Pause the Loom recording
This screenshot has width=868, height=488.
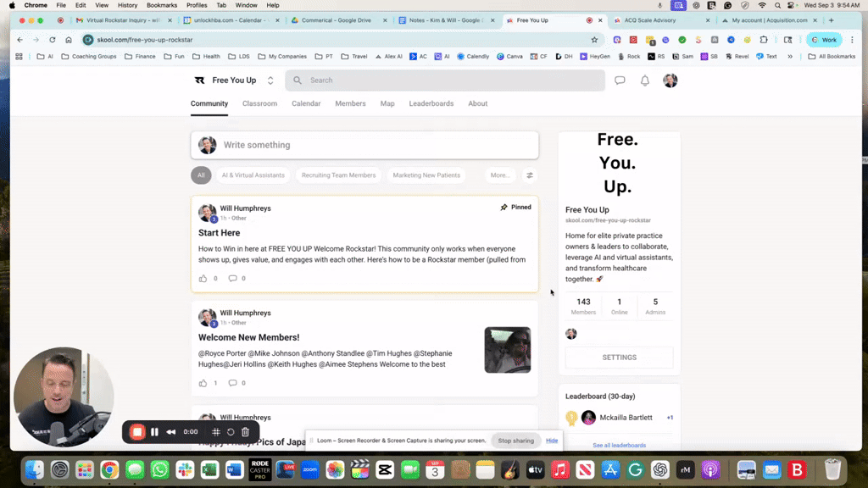[x=154, y=431]
